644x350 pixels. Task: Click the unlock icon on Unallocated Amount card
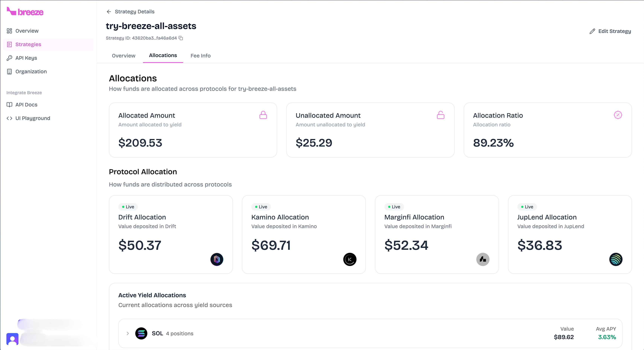click(441, 115)
